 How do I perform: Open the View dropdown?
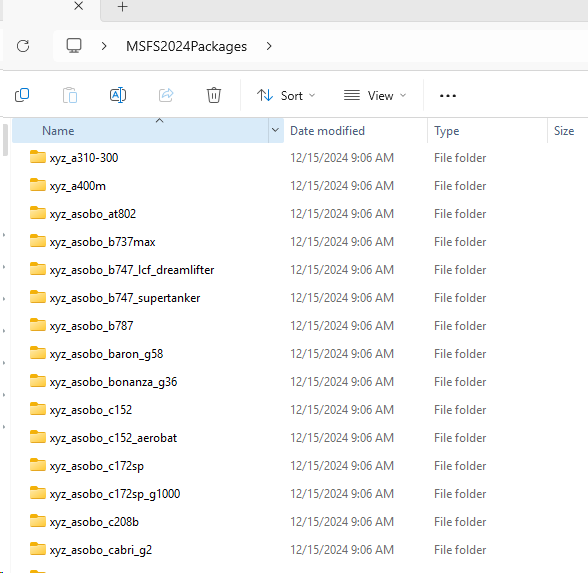tap(375, 96)
